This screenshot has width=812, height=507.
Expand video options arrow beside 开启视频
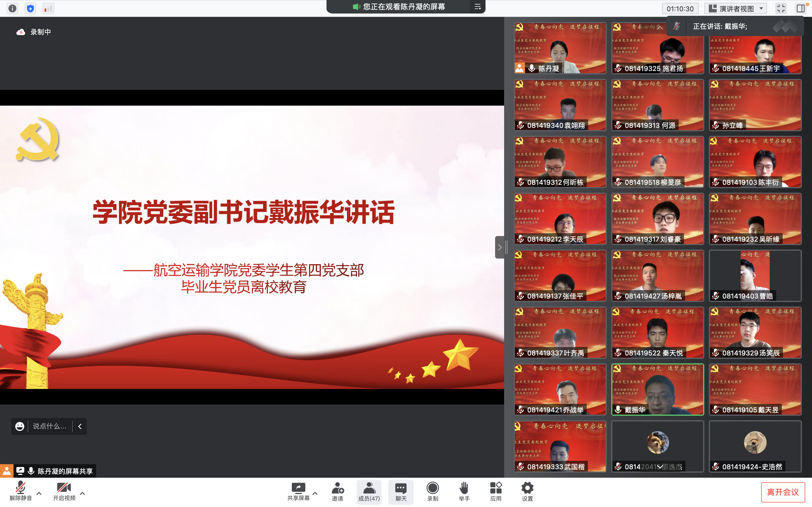[x=83, y=493]
